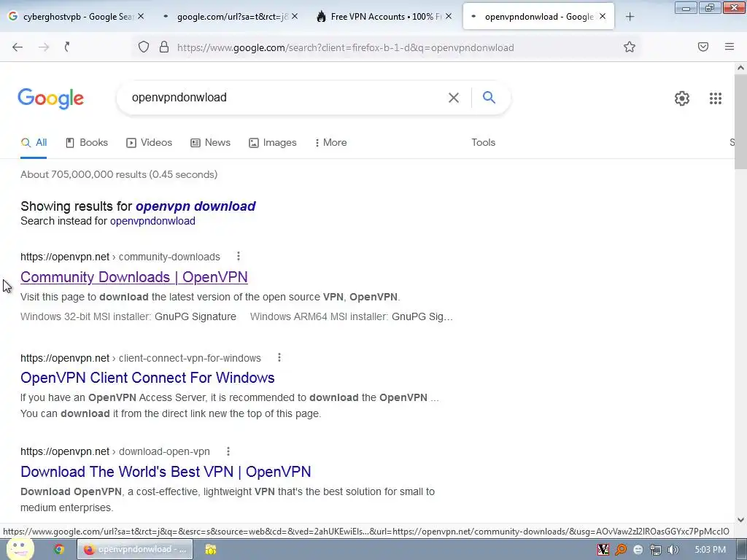The width and height of the screenshot is (747, 560).
Task: Open file explorer from the taskbar
Action: click(x=210, y=549)
